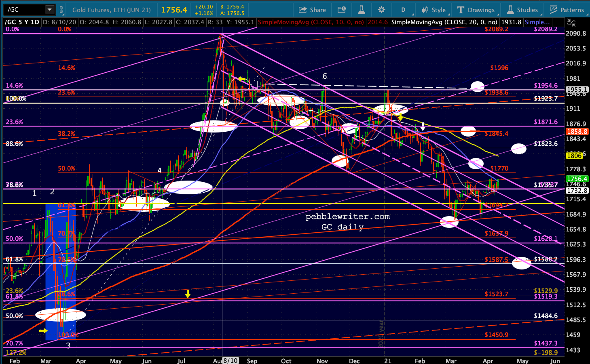Click the $1996 Fibonacci level label
The height and width of the screenshot is (364, 590).
[x=499, y=68]
